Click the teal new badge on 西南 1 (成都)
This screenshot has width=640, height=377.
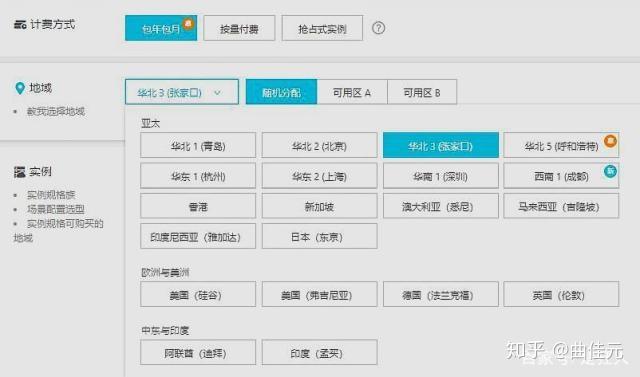[610, 171]
